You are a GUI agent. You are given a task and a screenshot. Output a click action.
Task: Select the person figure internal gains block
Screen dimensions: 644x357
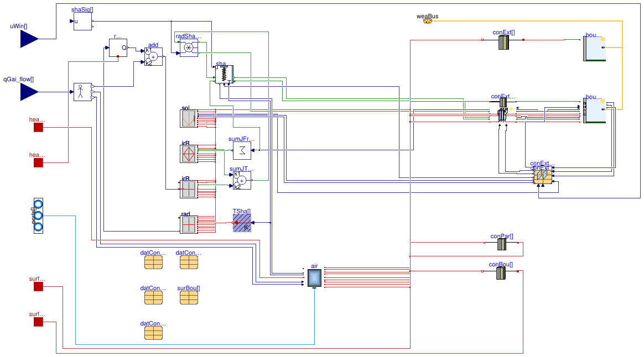(x=82, y=92)
